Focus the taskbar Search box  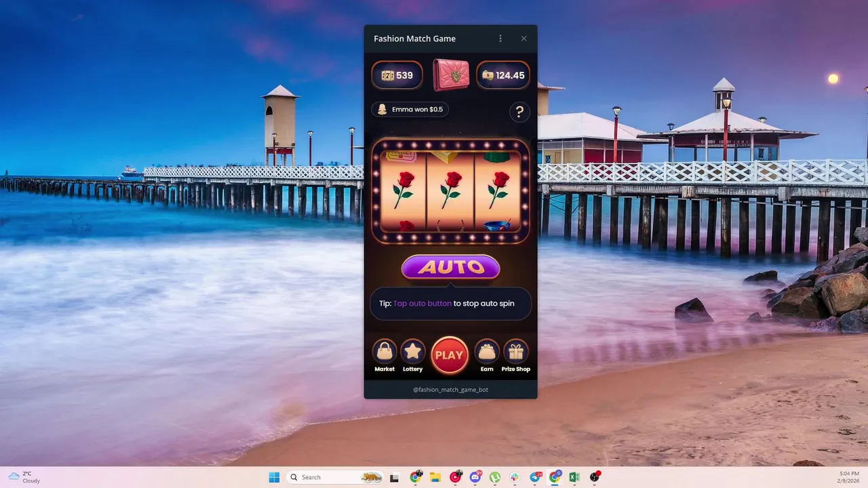point(335,477)
